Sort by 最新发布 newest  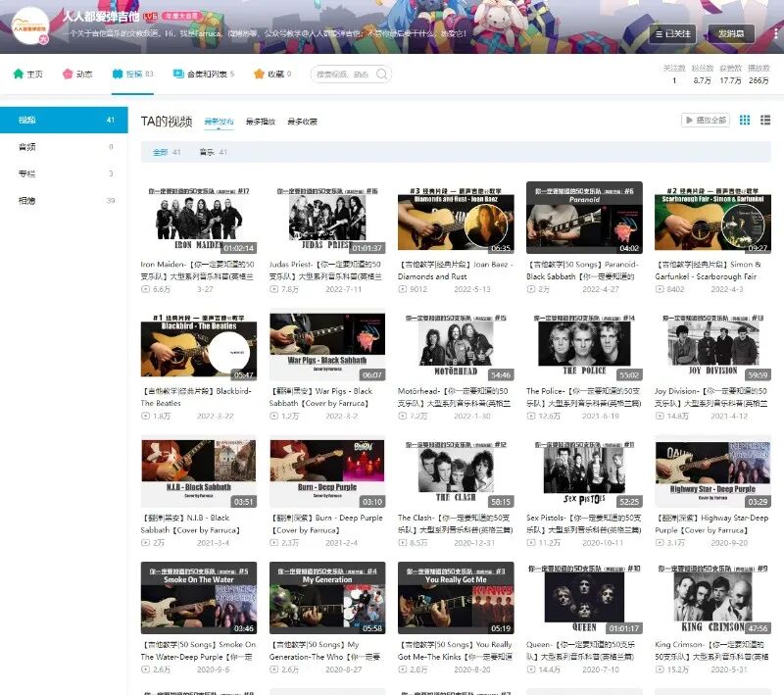tap(219, 122)
